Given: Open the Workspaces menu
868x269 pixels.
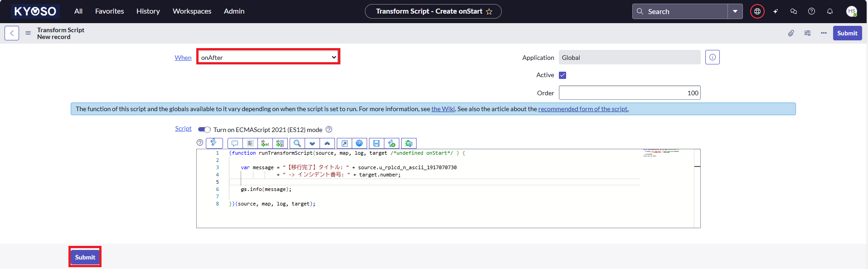Looking at the screenshot, I should (192, 11).
